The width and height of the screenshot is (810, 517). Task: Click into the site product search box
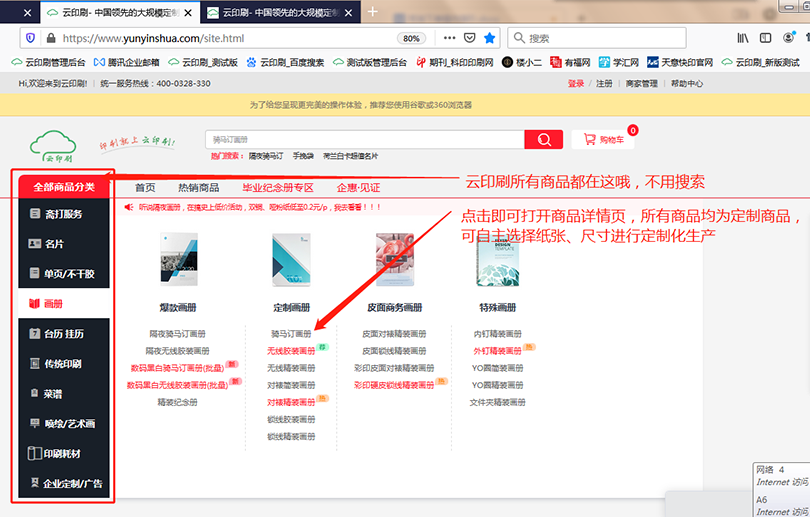pyautogui.click(x=365, y=140)
